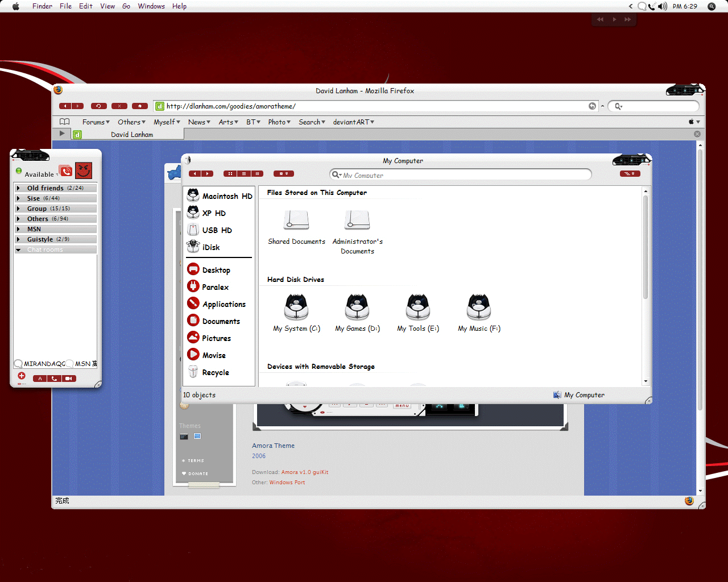Click the DONATE link on webpage
728x582 pixels.
[195, 473]
